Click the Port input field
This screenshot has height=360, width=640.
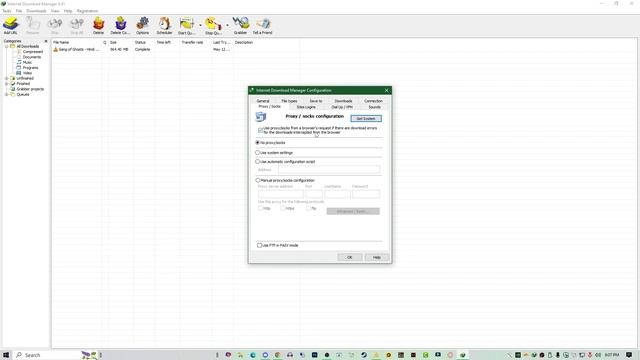click(x=313, y=194)
